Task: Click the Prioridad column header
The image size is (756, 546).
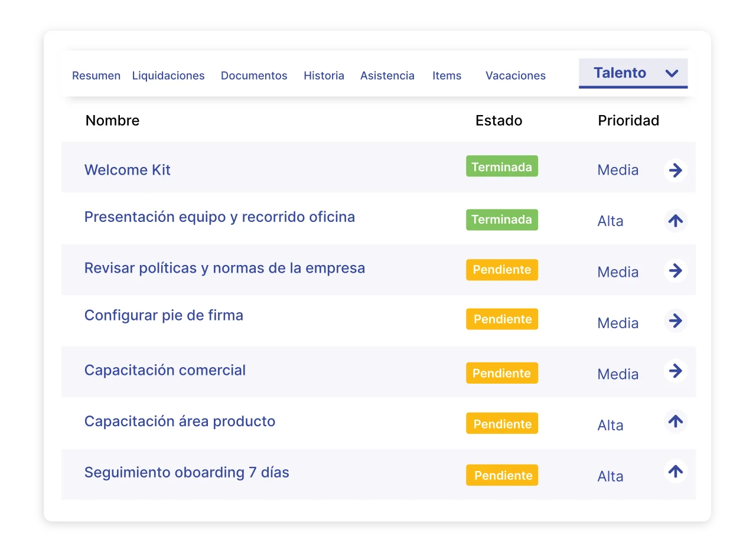Action: 628,120
